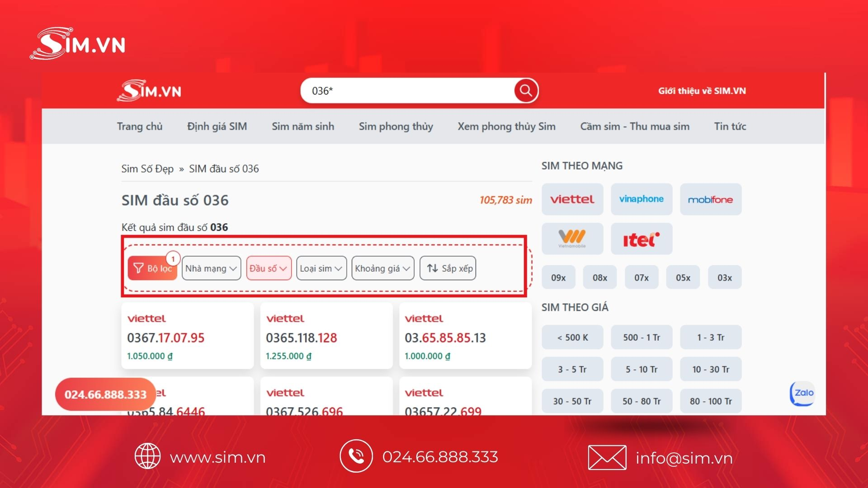Open SIM card 0365.118.128
This screenshot has width=868, height=488.
326,336
